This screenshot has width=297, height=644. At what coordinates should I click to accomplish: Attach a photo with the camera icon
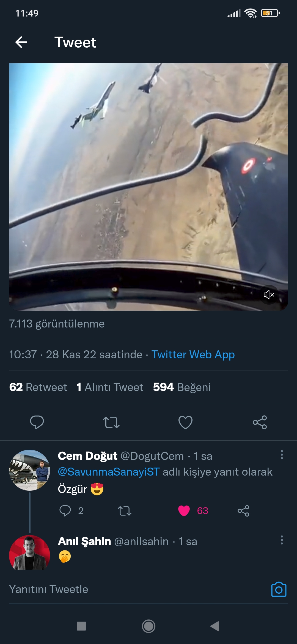pos(279,590)
